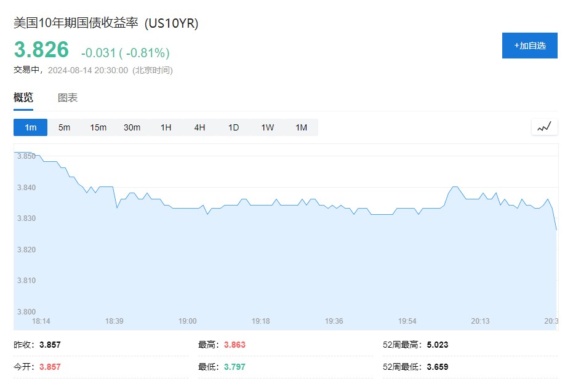Choose the 30m timeframe
The image size is (573, 392).
(132, 127)
